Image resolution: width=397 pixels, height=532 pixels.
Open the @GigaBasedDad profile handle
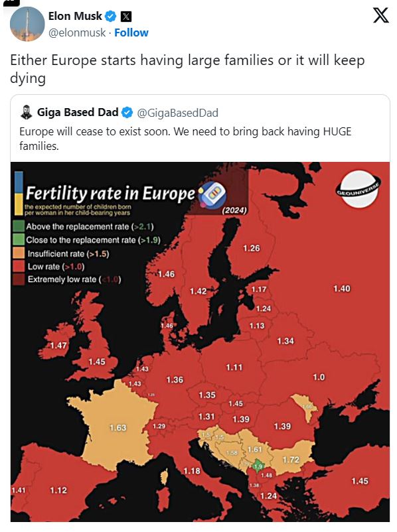pos(177,113)
